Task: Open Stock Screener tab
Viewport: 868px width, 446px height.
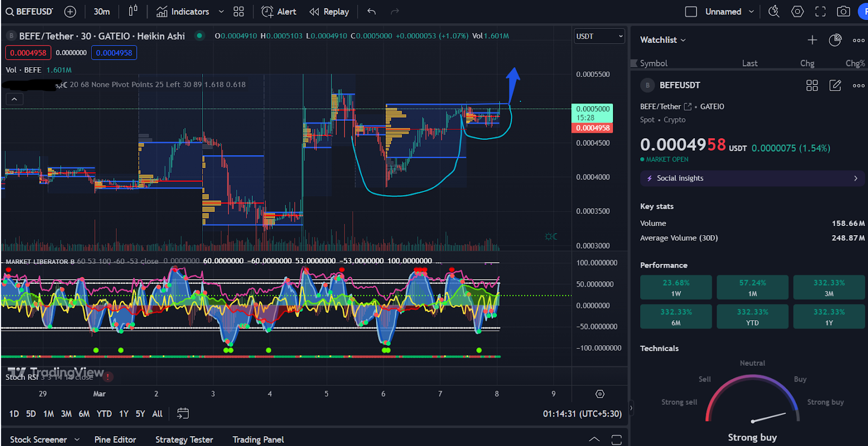Action: [39, 439]
